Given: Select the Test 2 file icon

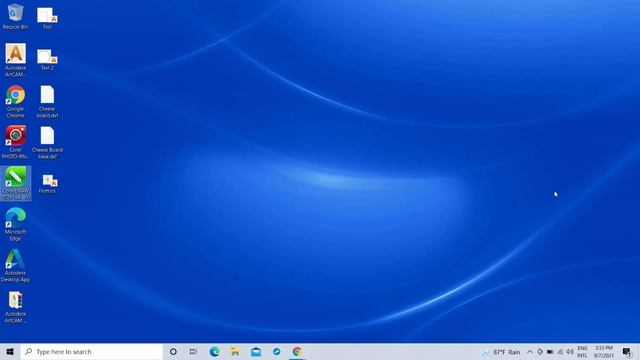Looking at the screenshot, I should pos(47,60).
